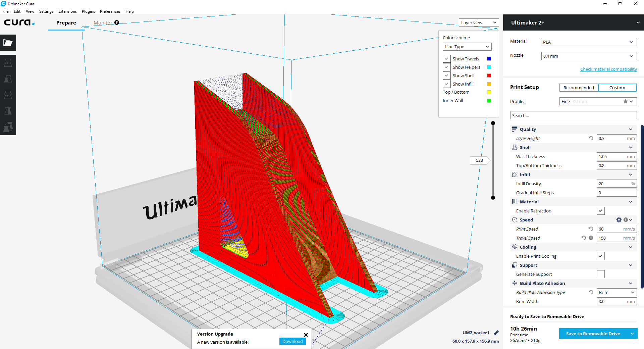Image resolution: width=644 pixels, height=349 pixels.
Task: Open Check material compatibility link
Action: click(608, 69)
